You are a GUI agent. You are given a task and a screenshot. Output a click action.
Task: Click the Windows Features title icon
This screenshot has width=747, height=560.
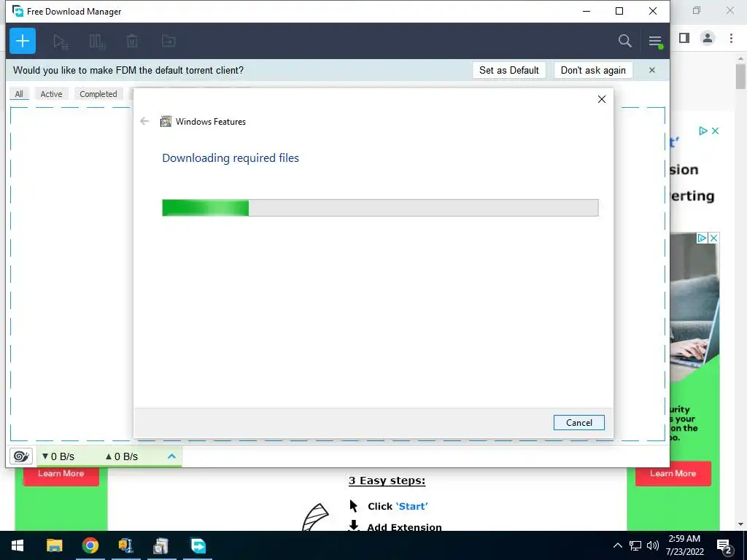166,122
